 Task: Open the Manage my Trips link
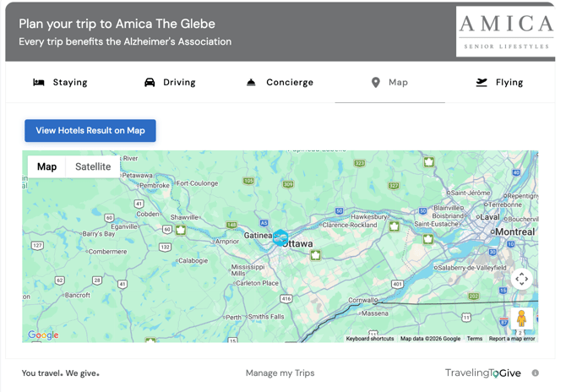280,373
